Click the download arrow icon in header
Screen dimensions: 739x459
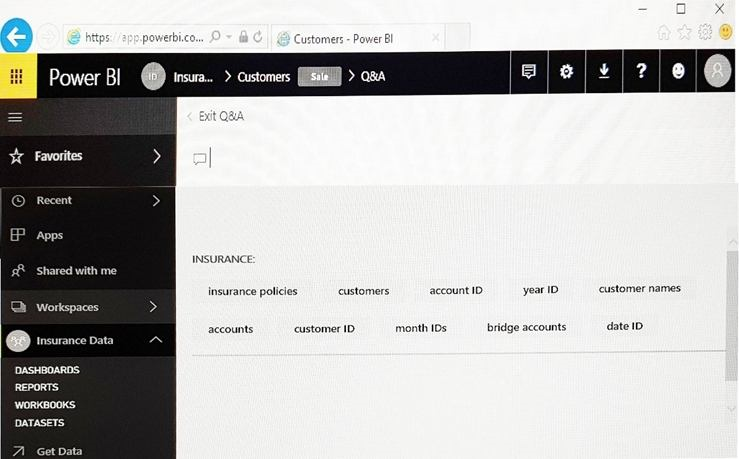pyautogui.click(x=603, y=73)
